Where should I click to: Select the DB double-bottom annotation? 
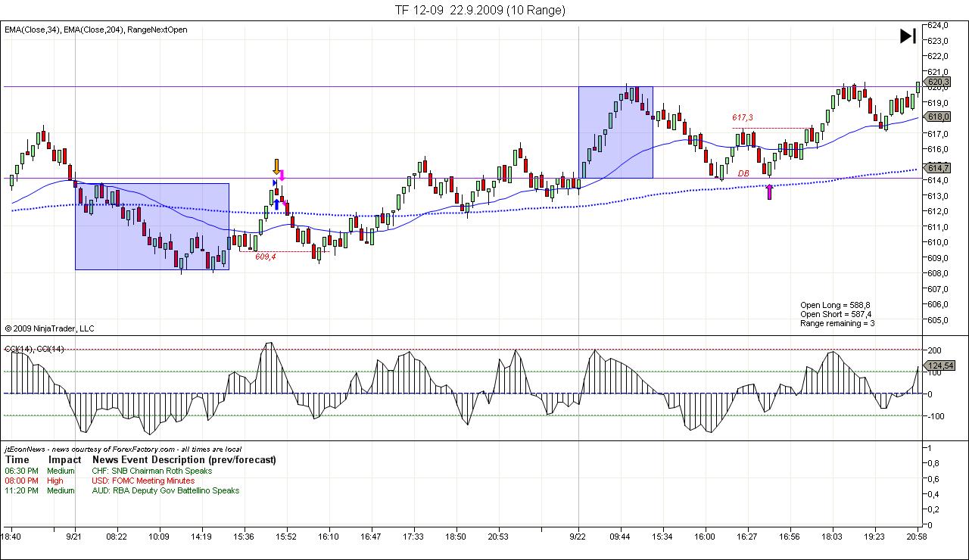pos(744,173)
